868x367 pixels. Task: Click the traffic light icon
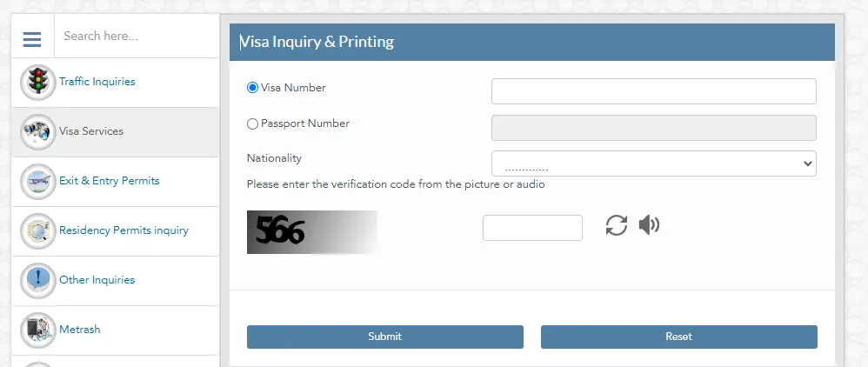point(38,82)
